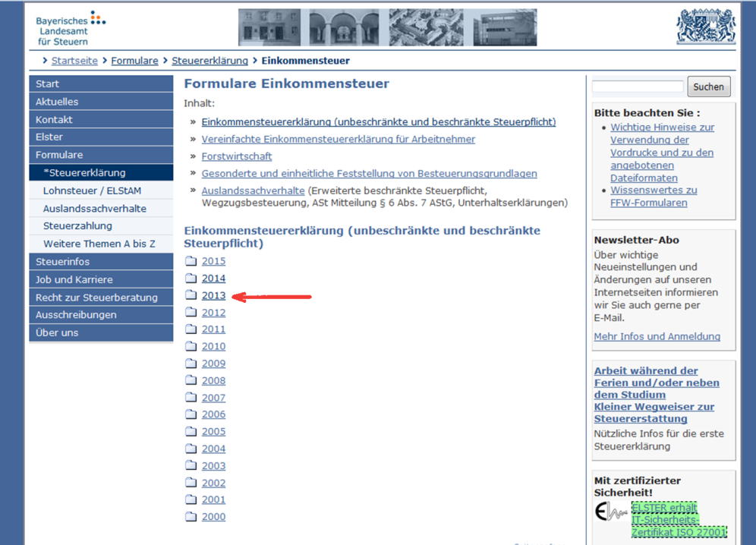The image size is (756, 545).
Task: Open Auslandssachverhalte in the left submenu
Action: point(101,208)
